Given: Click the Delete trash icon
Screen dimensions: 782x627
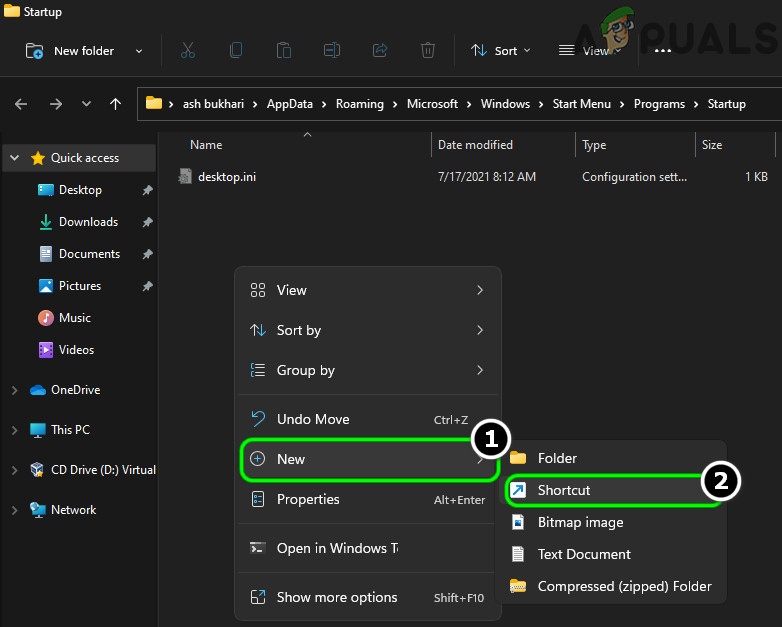Looking at the screenshot, I should point(428,50).
